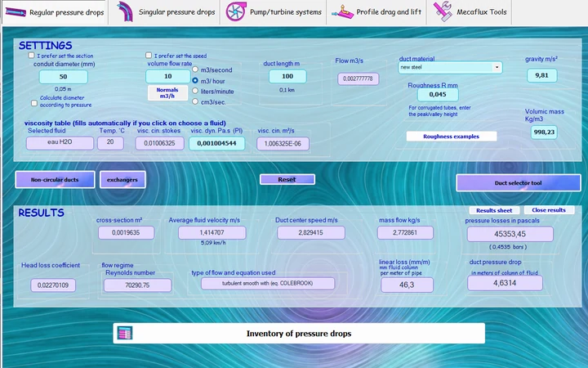Image resolution: width=588 pixels, height=368 pixels.
Task: Click the conduit diameter field showing 50
Action: click(x=64, y=77)
